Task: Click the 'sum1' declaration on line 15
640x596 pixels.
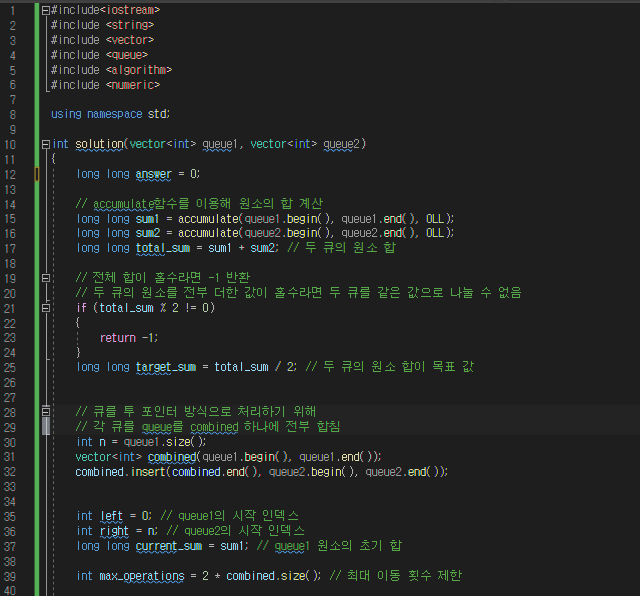Action: [x=147, y=219]
